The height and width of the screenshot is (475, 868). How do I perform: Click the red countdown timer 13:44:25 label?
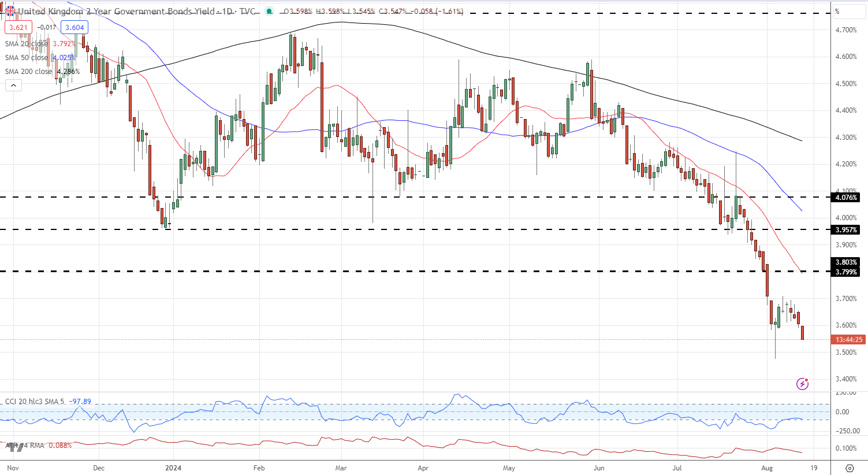coord(848,340)
